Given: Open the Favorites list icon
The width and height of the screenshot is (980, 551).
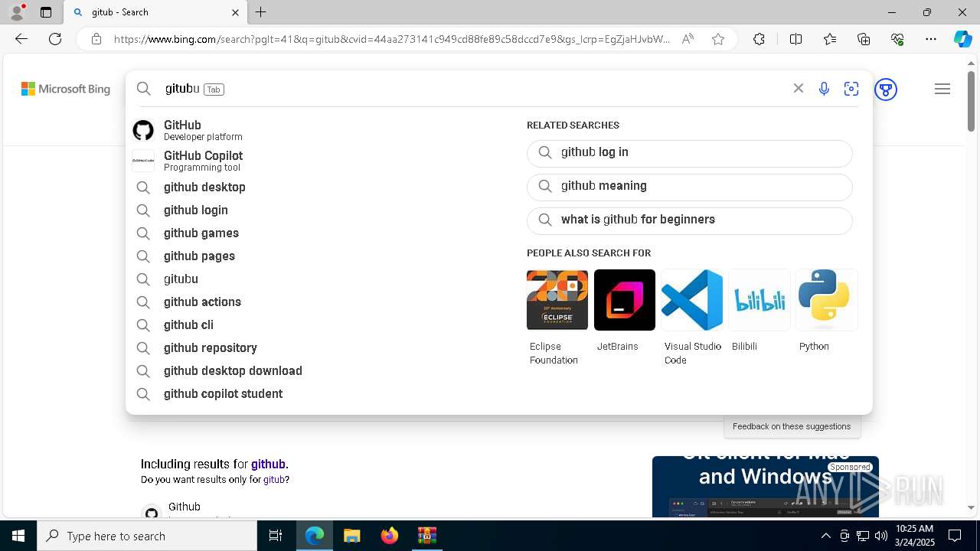Looking at the screenshot, I should pos(830,39).
